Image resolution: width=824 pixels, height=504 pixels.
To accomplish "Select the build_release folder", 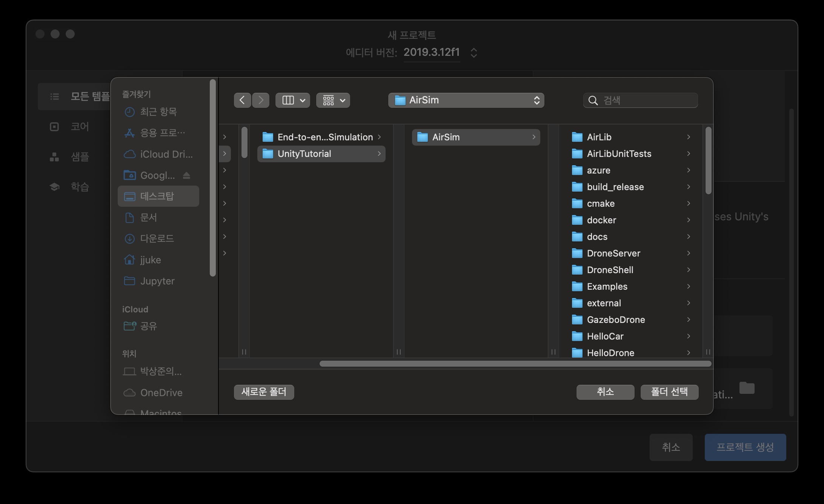I will [631, 187].
